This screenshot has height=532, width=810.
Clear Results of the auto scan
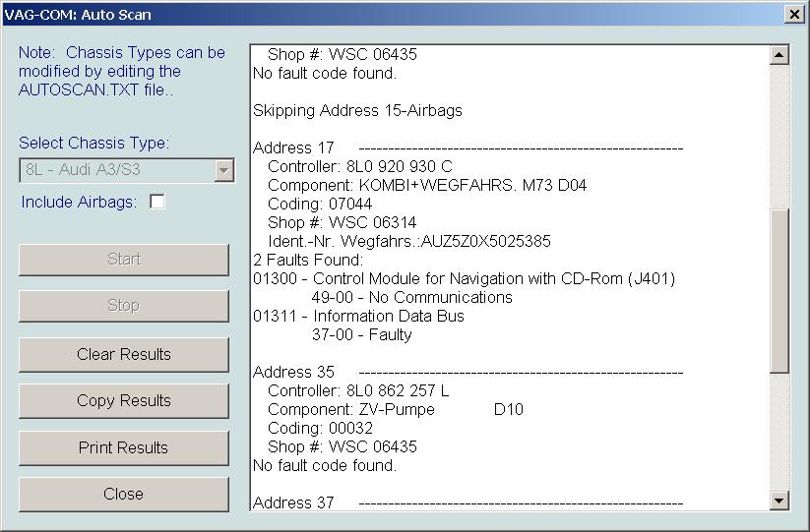coord(124,354)
